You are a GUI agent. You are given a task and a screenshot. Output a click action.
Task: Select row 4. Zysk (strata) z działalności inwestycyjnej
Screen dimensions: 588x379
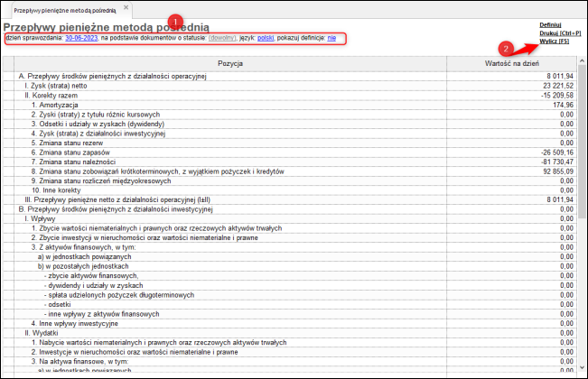(x=290, y=134)
